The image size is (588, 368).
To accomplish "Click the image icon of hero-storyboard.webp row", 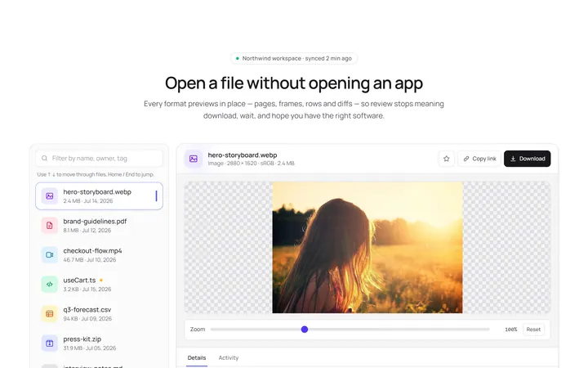I will click(50, 196).
